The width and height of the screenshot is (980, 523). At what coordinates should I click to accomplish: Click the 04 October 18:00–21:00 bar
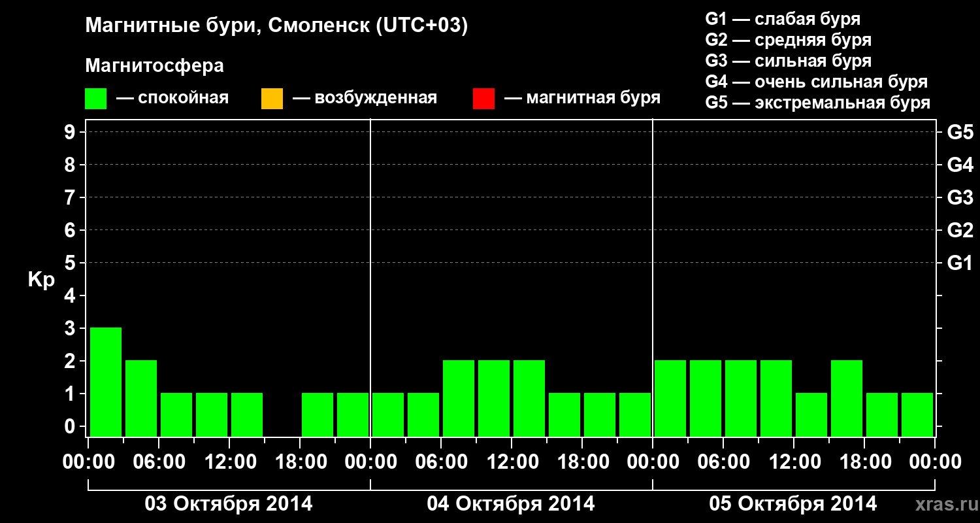(x=600, y=414)
